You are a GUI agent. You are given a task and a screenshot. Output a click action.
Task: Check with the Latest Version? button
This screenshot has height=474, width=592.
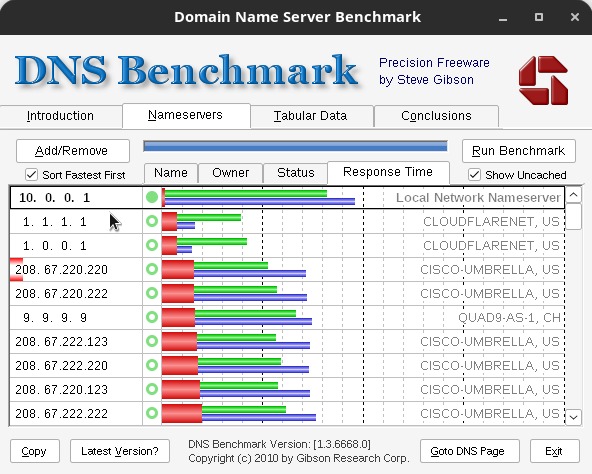(x=120, y=451)
